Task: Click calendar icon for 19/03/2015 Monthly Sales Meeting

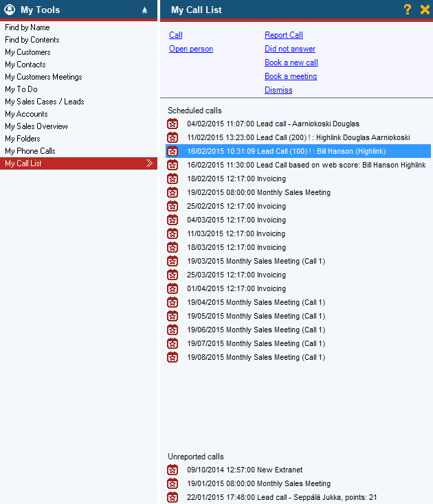Action: [173, 262]
